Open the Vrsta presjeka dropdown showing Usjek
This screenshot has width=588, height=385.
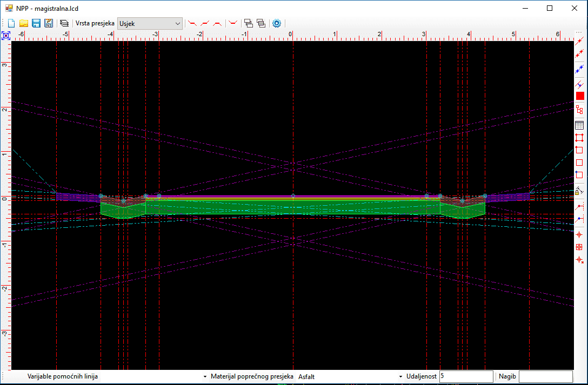(150, 23)
